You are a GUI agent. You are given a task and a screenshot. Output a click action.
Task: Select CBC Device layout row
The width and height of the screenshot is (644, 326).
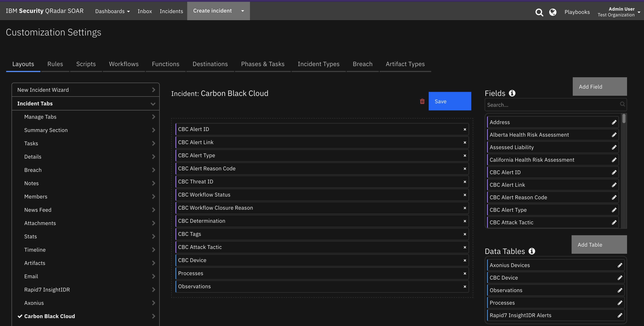pos(322,260)
